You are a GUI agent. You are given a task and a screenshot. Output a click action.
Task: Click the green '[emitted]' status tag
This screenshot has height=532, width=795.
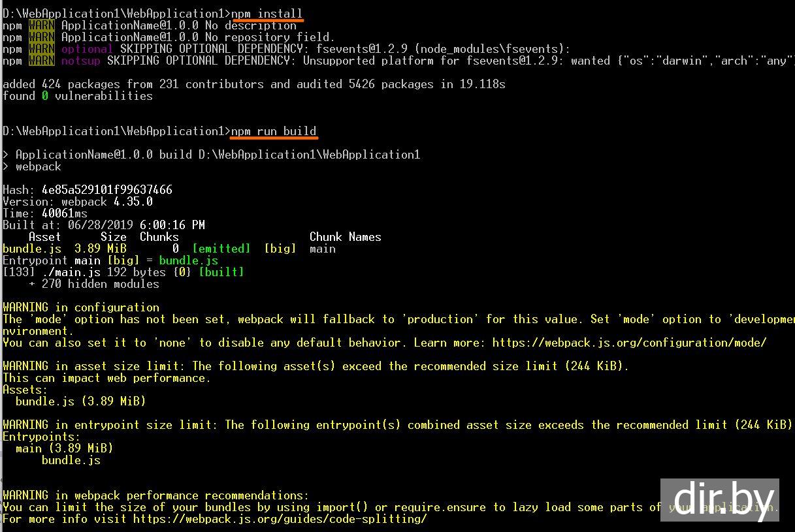point(221,249)
